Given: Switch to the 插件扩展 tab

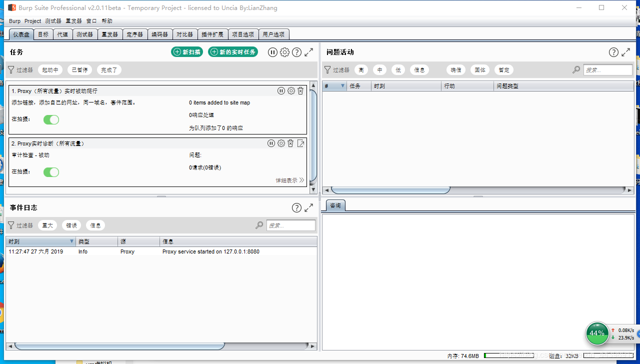Looking at the screenshot, I should coord(212,34).
